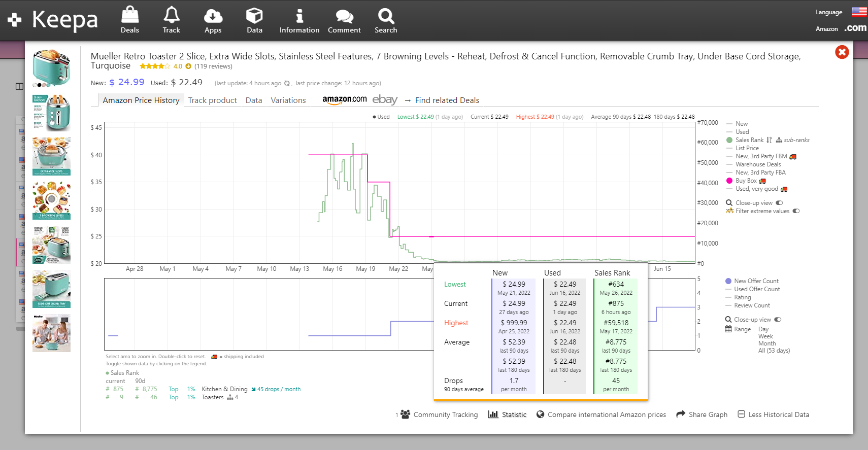Change language using the US flag
The height and width of the screenshot is (450, 868).
[x=859, y=12]
